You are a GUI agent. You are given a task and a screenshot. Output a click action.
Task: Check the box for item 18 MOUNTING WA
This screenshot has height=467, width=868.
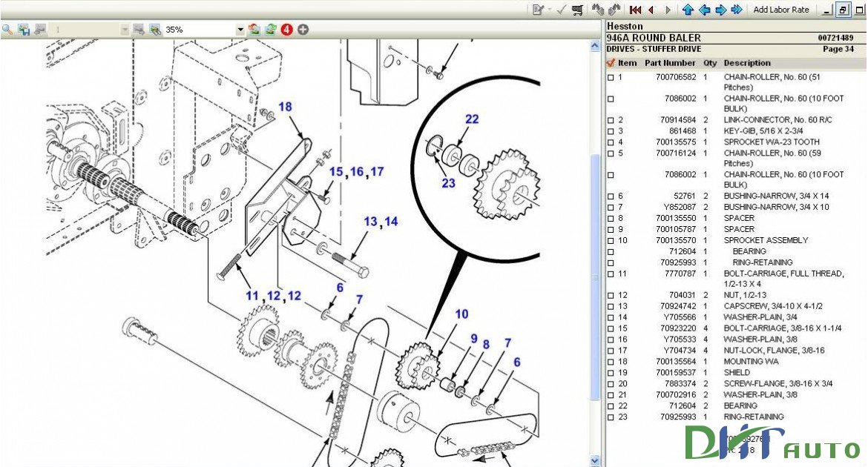click(611, 362)
